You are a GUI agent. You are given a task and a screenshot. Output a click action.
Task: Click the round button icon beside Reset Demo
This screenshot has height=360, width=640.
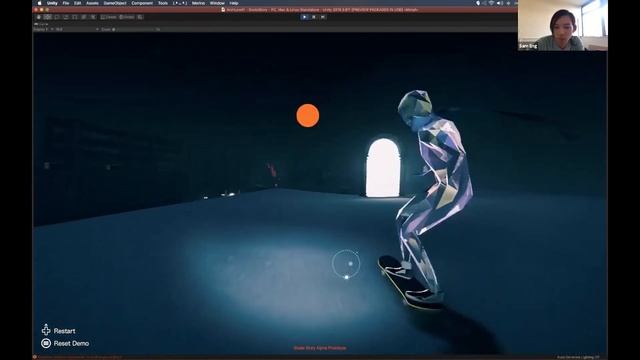pos(46,343)
